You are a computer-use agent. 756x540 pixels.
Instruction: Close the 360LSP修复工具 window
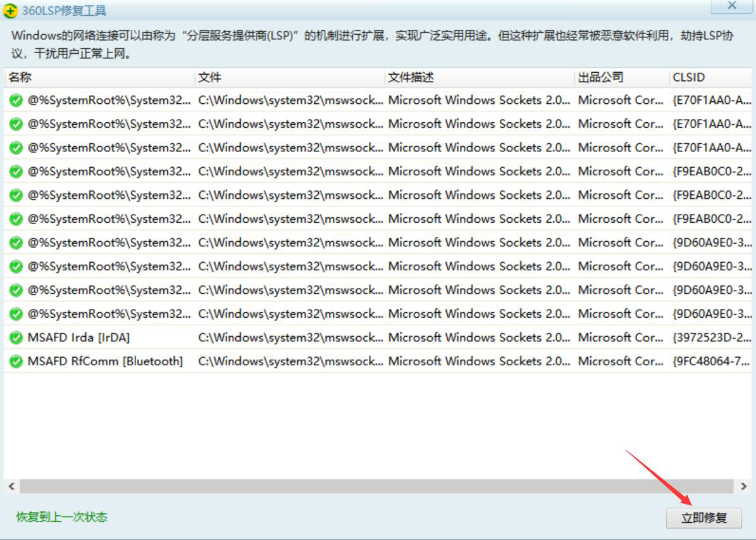click(731, 6)
